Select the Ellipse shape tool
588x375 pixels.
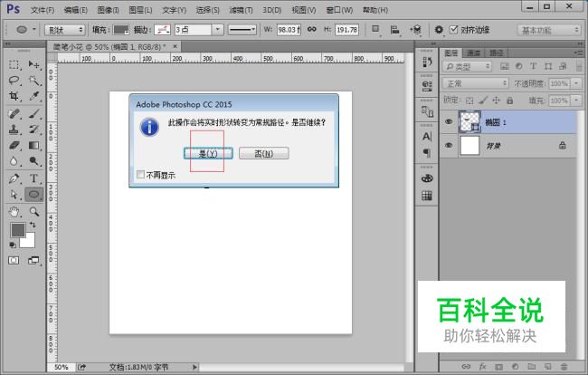pos(34,195)
